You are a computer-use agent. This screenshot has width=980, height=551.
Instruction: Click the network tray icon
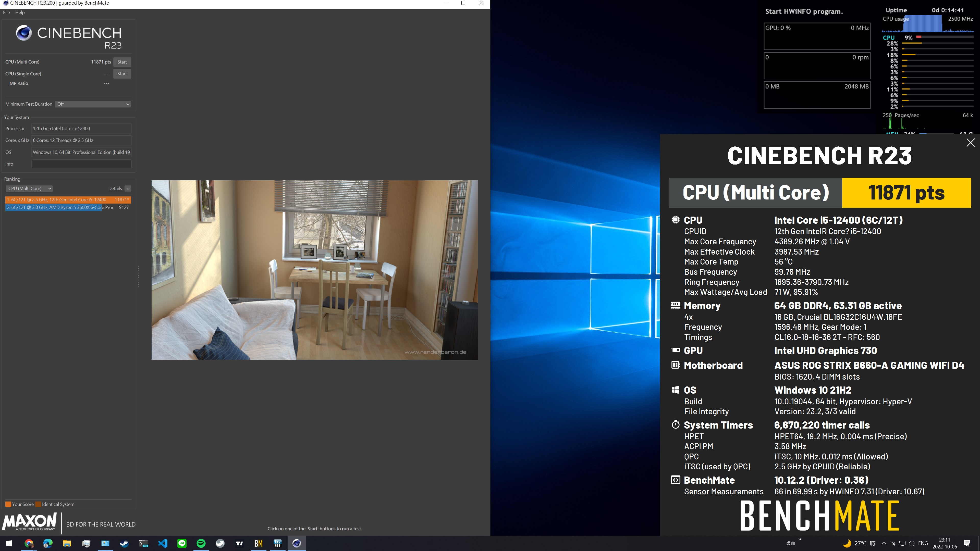pos(902,543)
